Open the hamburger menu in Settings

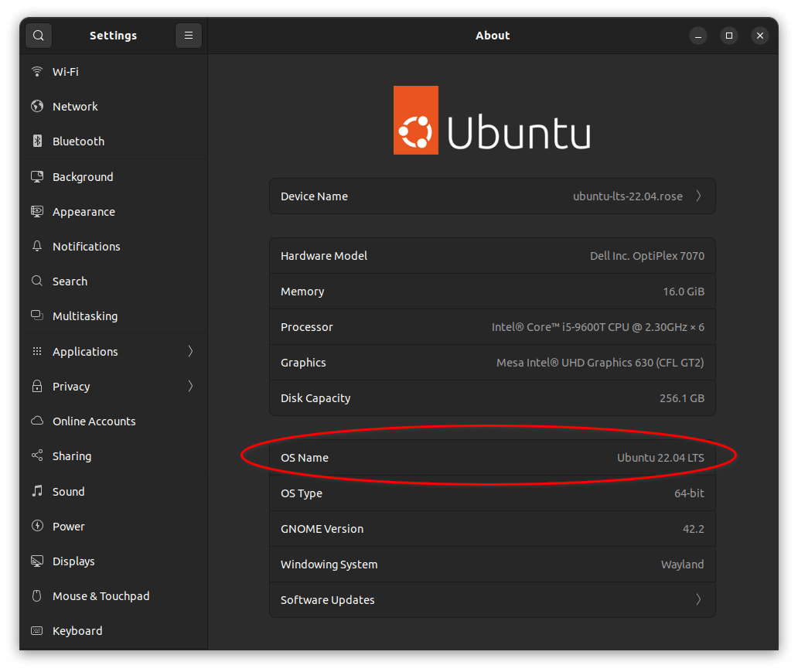click(189, 35)
